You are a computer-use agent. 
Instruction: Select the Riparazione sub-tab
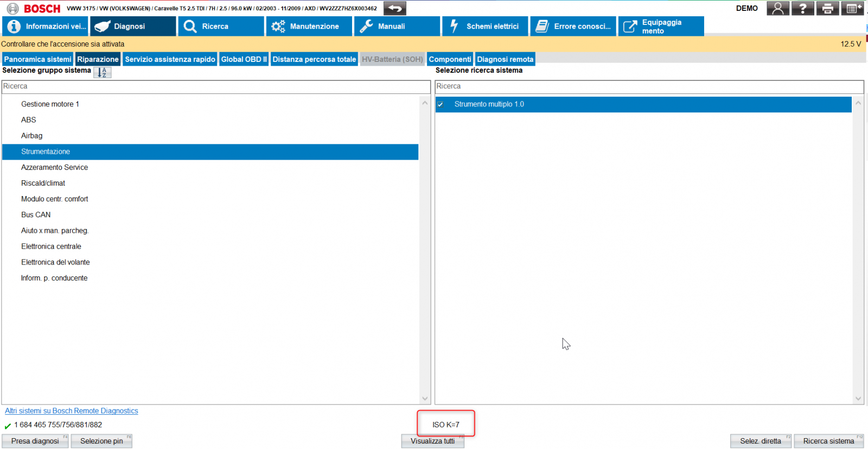pyautogui.click(x=98, y=59)
